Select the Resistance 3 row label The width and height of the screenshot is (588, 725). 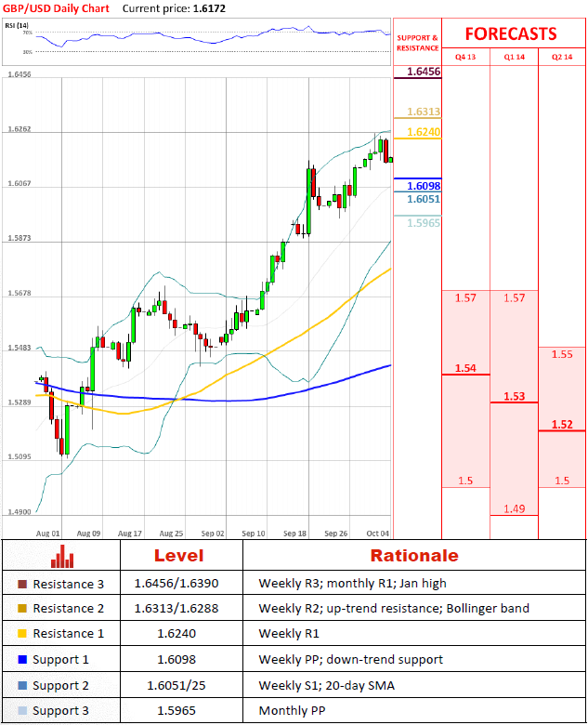pyautogui.click(x=69, y=584)
